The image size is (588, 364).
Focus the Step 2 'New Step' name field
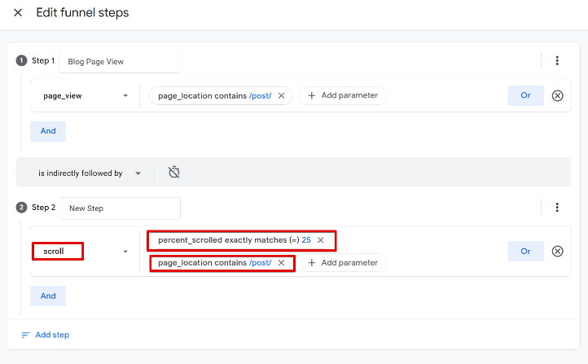pyautogui.click(x=120, y=208)
